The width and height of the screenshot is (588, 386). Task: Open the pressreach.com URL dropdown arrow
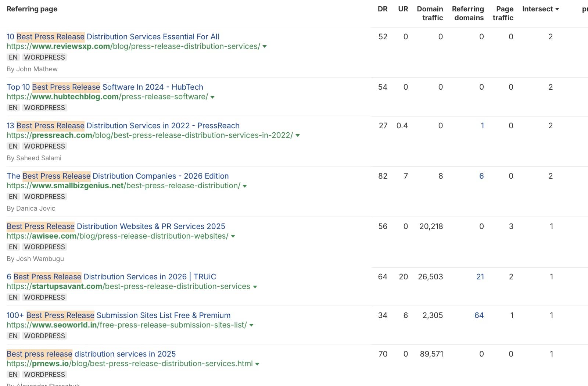(x=298, y=136)
